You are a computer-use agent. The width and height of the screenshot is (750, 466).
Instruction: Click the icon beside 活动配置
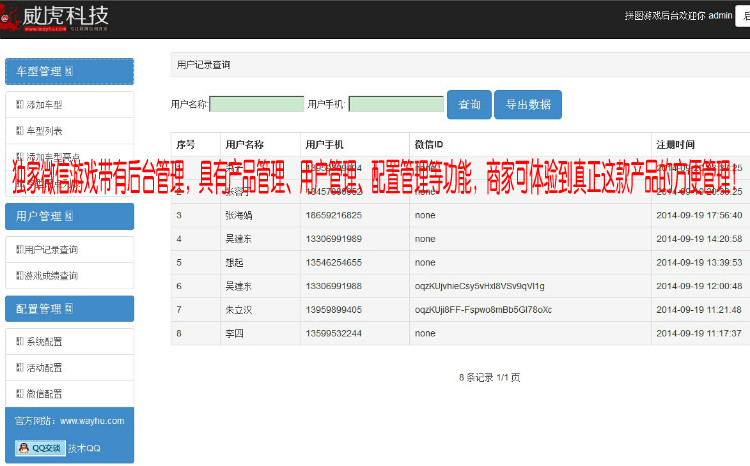20,368
